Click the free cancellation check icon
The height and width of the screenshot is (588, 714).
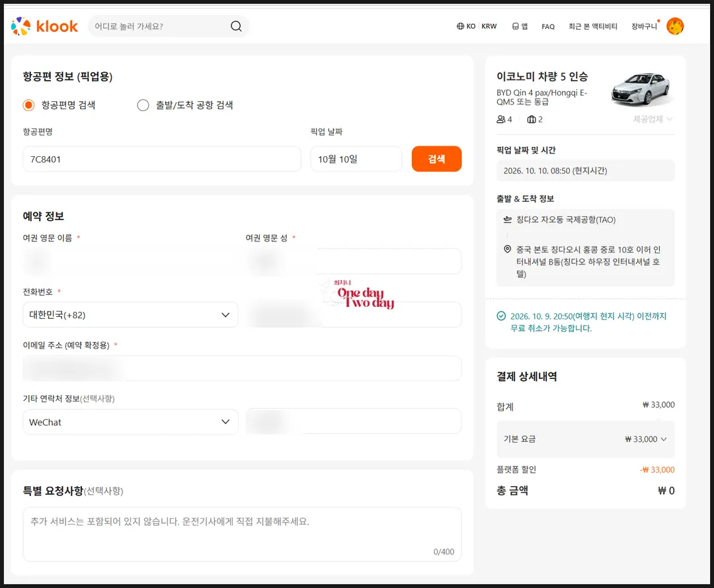(x=501, y=316)
